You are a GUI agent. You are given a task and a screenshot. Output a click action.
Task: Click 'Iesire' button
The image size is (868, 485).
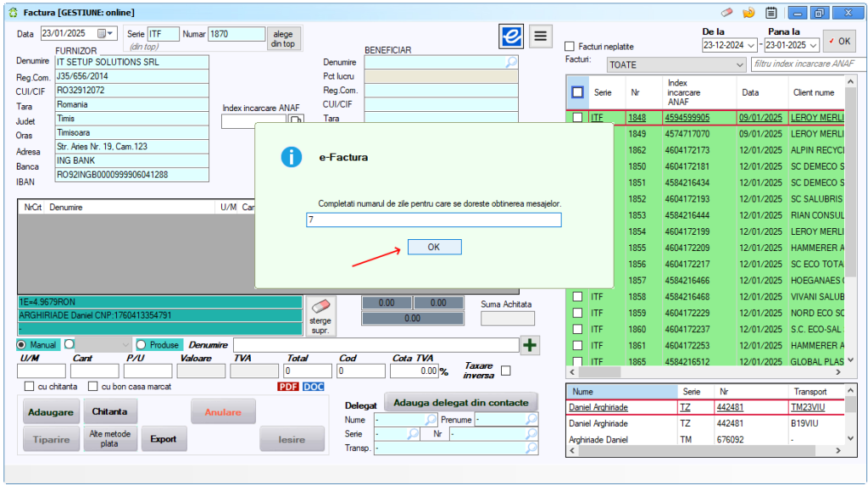coord(292,439)
